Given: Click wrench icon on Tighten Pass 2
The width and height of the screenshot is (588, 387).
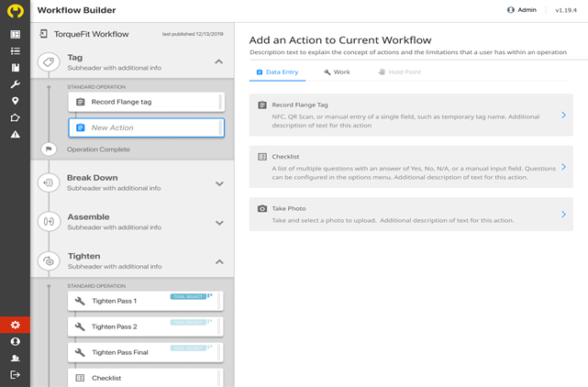Looking at the screenshot, I should [80, 326].
